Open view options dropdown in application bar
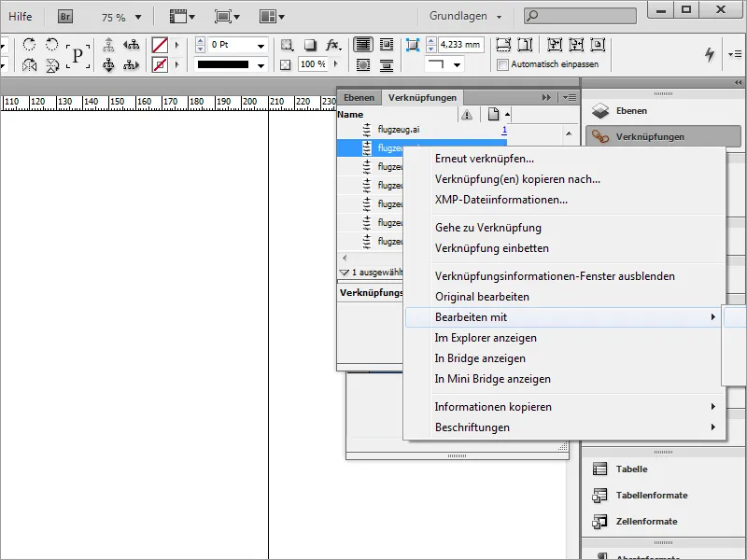The width and height of the screenshot is (747, 560). tap(182, 17)
